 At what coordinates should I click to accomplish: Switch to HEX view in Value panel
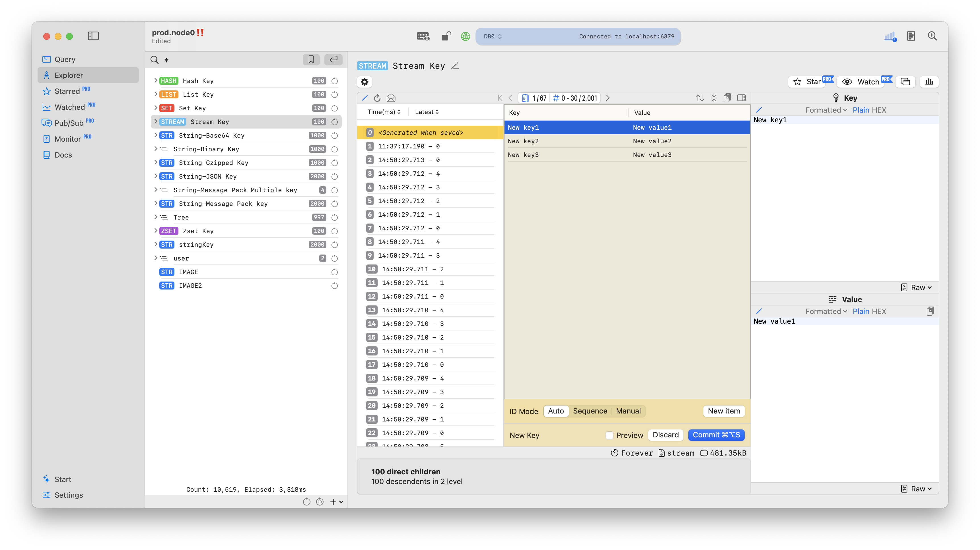click(879, 311)
